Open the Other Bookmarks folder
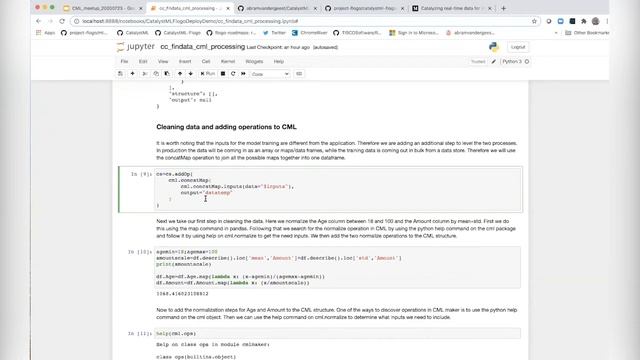This screenshot has height=360, width=640. coord(587,33)
